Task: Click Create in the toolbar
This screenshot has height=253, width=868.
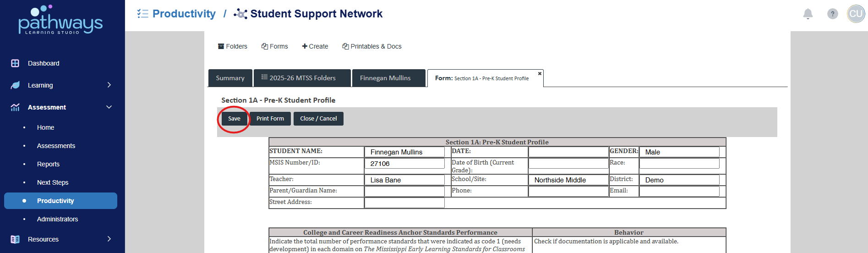Action: (x=315, y=46)
